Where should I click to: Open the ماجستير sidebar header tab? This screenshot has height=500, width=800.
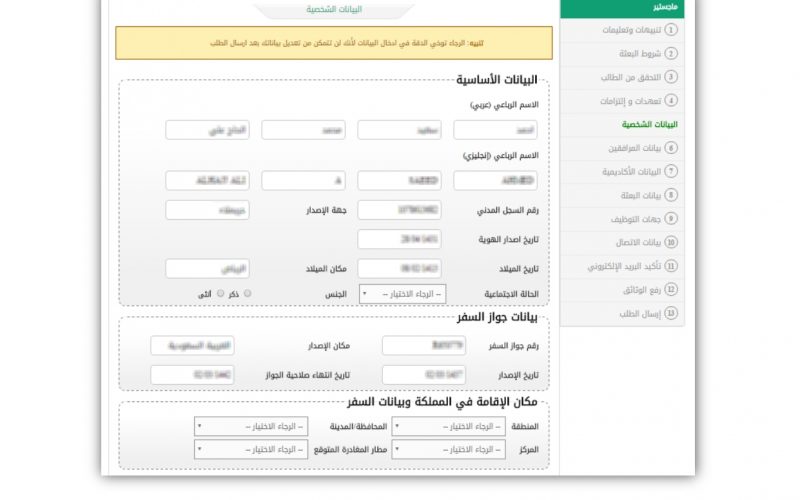click(x=622, y=9)
